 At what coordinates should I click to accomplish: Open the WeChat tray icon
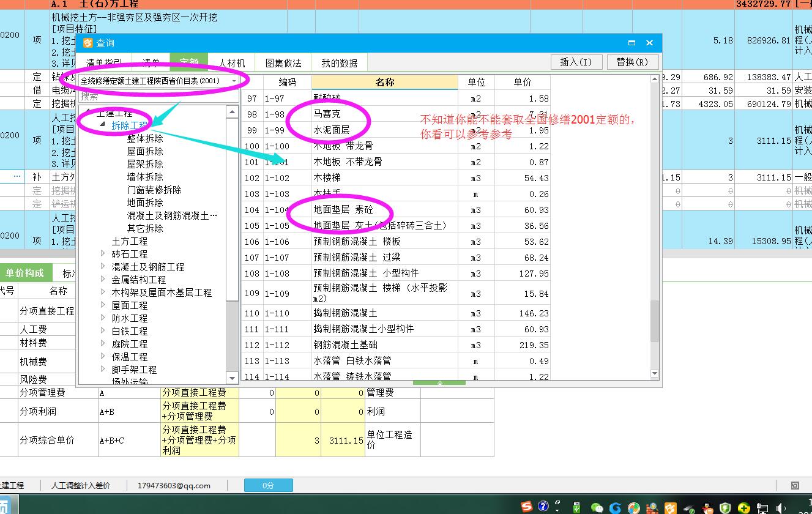pyautogui.click(x=597, y=507)
